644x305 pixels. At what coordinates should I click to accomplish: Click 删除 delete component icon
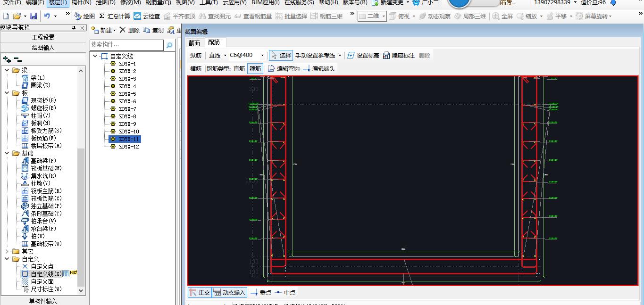point(129,30)
